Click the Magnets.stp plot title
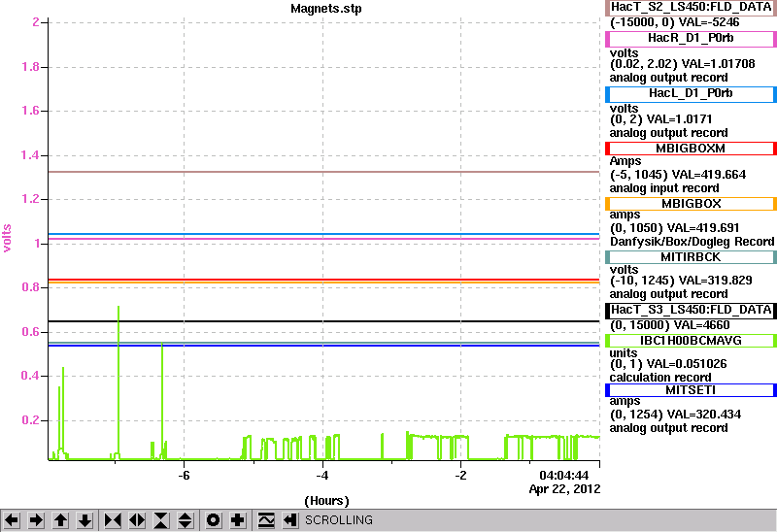 point(326,9)
